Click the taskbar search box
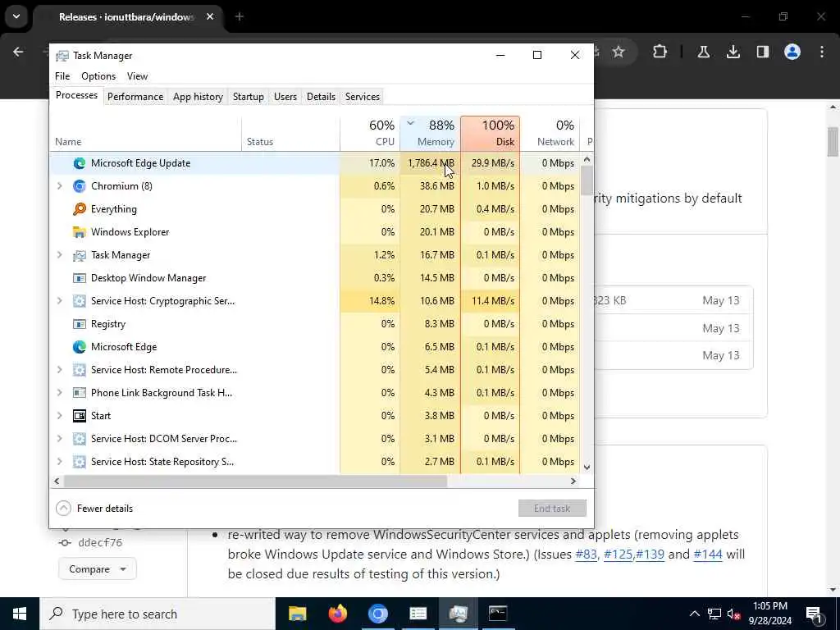The height and width of the screenshot is (630, 840). point(157,614)
